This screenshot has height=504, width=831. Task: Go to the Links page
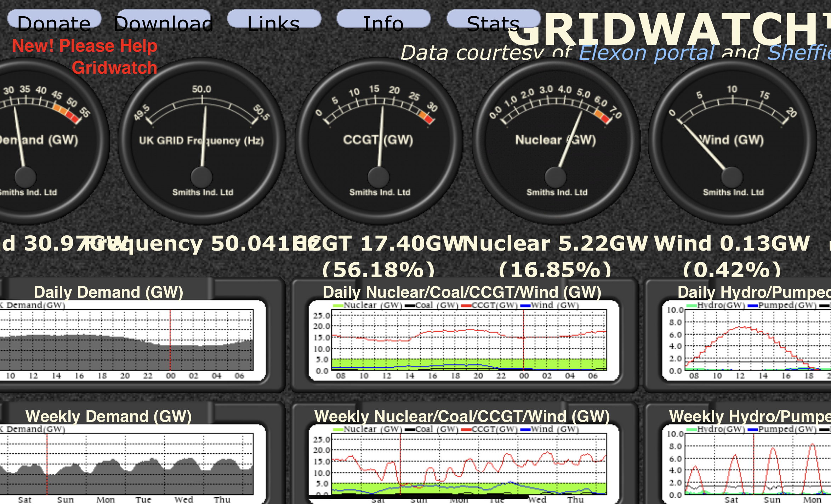[274, 19]
